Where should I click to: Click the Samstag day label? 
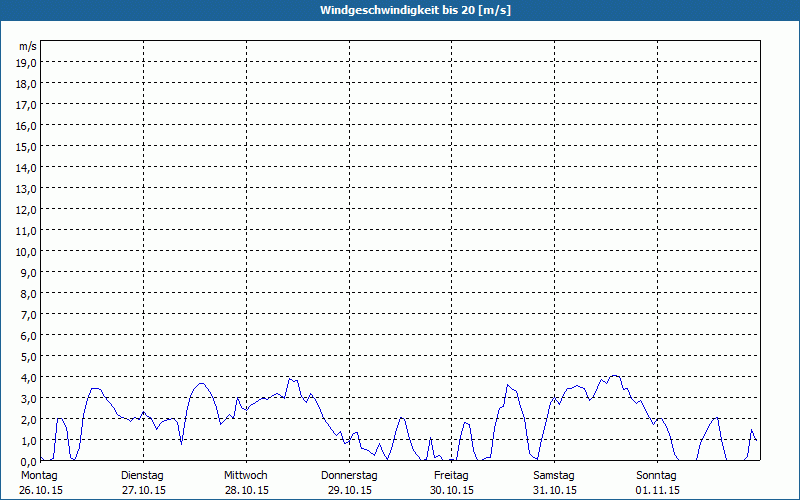click(x=554, y=476)
